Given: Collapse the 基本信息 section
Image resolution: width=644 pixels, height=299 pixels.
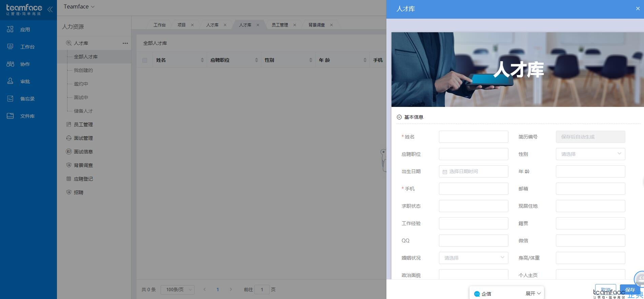Looking at the screenshot, I should click(399, 117).
